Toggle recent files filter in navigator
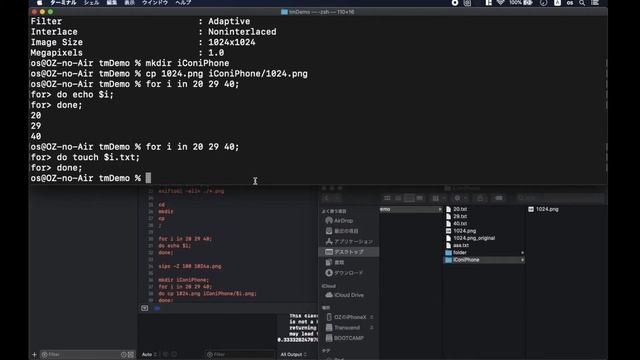 click(123, 354)
